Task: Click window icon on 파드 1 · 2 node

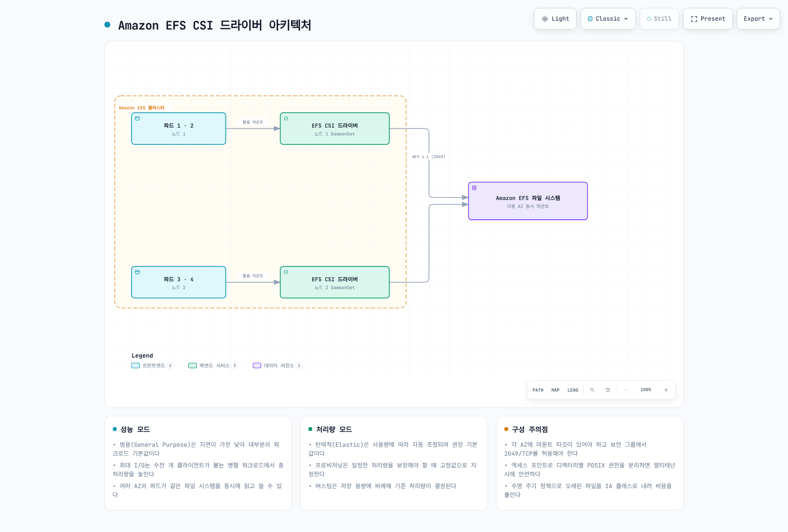Action: pyautogui.click(x=137, y=118)
